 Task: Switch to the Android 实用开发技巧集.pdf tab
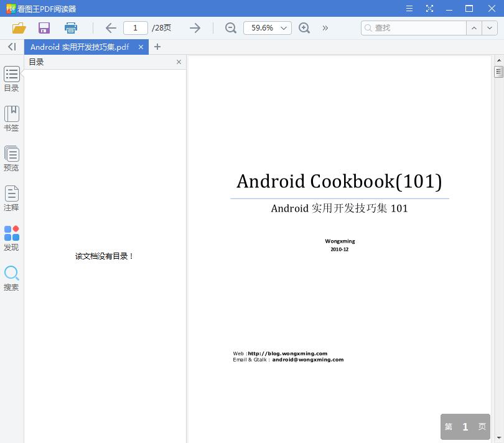[x=81, y=47]
